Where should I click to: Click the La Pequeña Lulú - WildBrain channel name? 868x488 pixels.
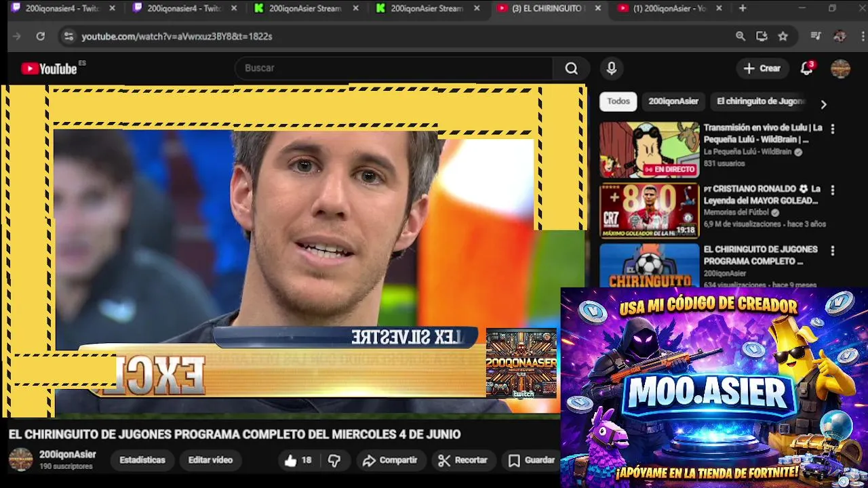(x=747, y=152)
